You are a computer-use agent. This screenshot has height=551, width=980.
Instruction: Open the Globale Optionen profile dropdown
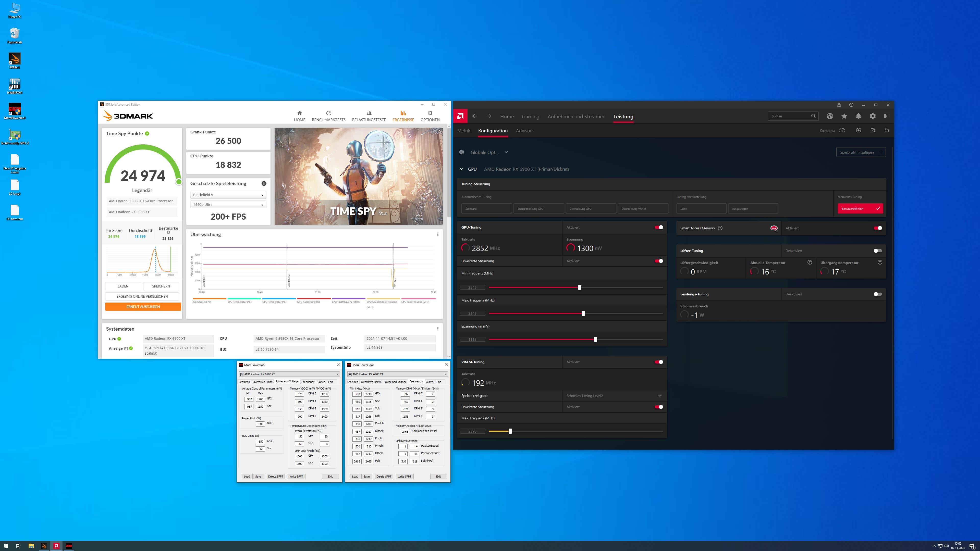(x=506, y=152)
